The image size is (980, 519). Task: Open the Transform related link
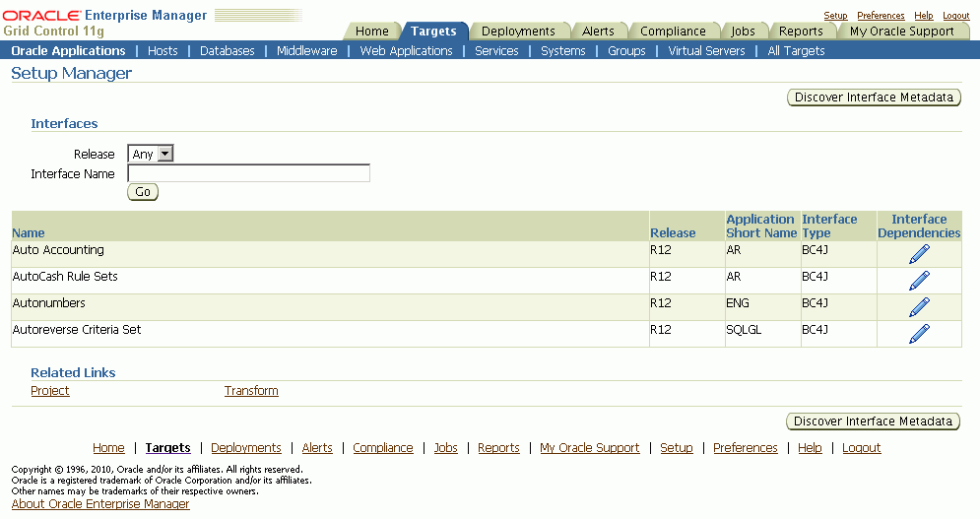point(251,391)
